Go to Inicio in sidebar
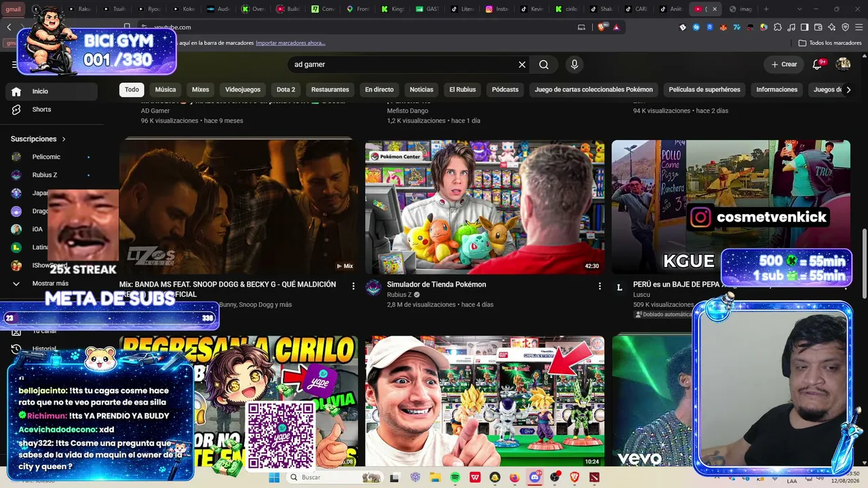Image resolution: width=868 pixels, height=488 pixels. pos(52,91)
